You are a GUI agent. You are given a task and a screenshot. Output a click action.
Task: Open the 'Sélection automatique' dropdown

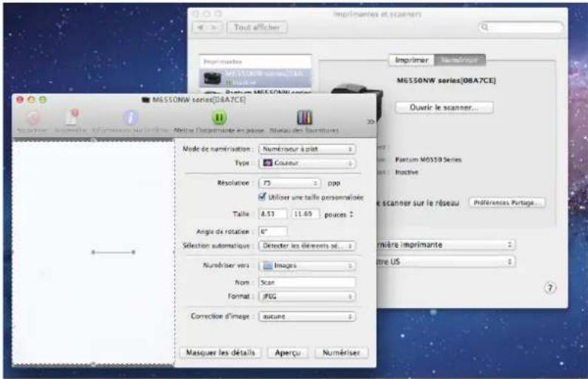click(x=307, y=246)
